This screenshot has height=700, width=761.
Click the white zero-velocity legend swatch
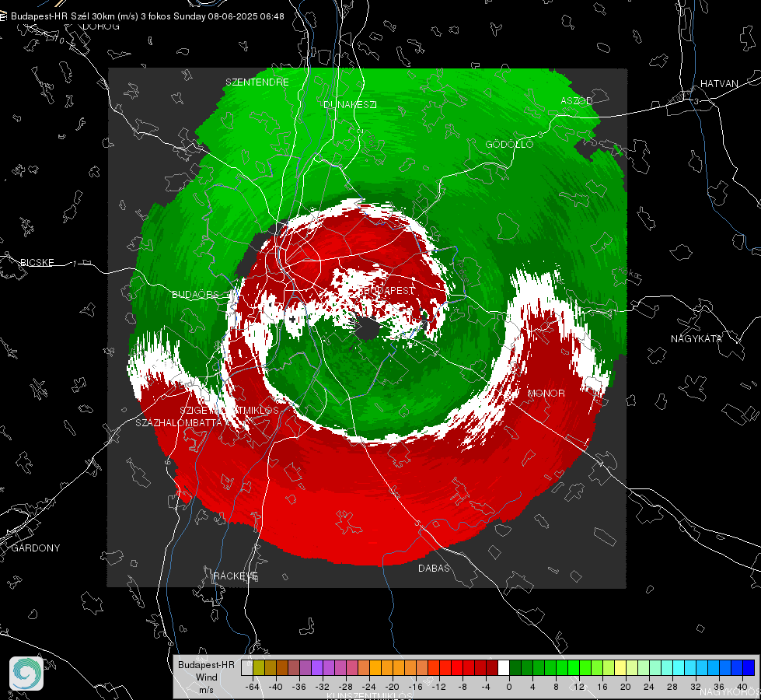coord(504,667)
